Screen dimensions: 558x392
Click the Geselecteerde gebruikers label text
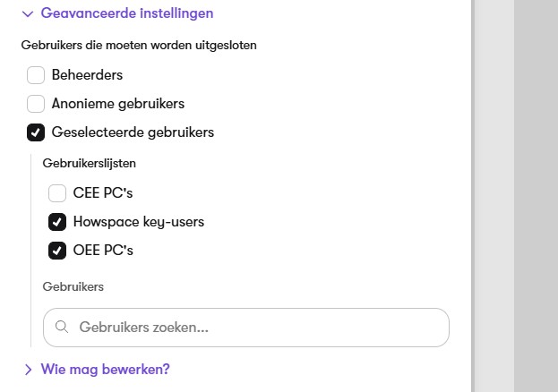pos(133,132)
